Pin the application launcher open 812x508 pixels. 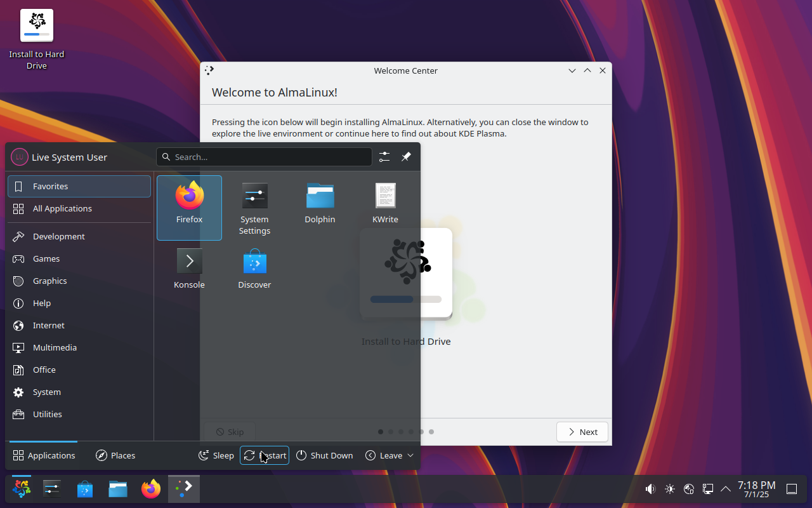[406, 157]
